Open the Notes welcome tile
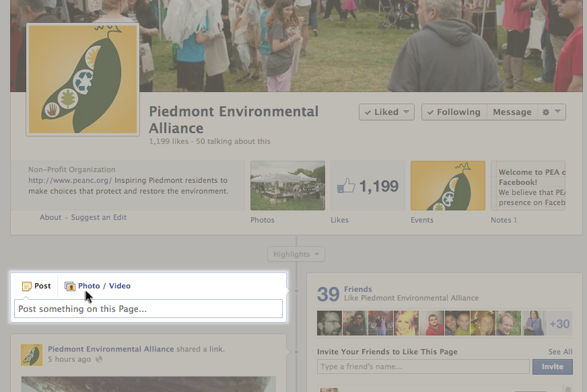Viewport: 587px width, 392px height. click(x=528, y=186)
